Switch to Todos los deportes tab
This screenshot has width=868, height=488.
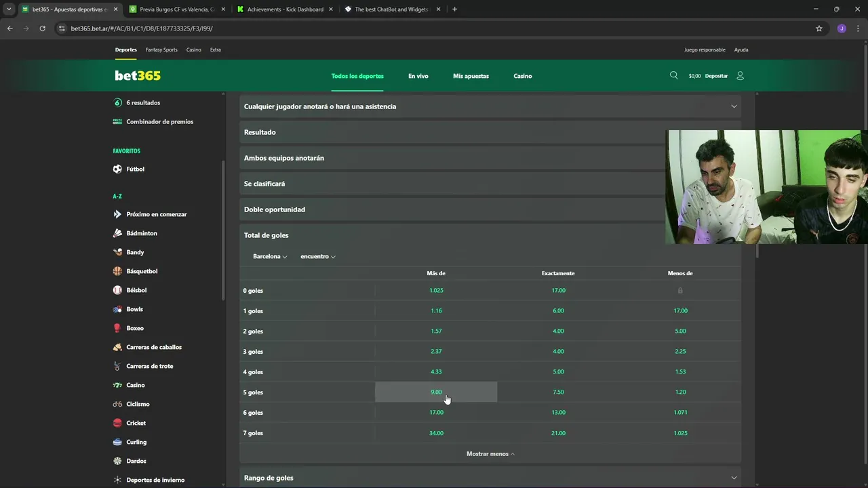tap(357, 76)
